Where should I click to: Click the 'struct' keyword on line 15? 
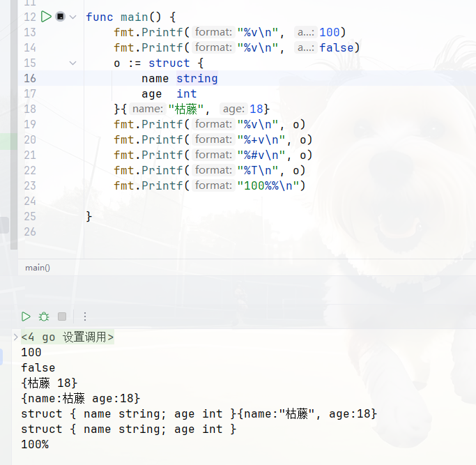[x=169, y=63]
